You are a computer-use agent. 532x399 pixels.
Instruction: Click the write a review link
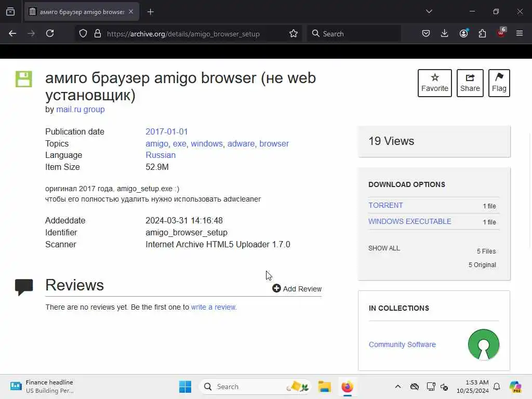(x=214, y=307)
